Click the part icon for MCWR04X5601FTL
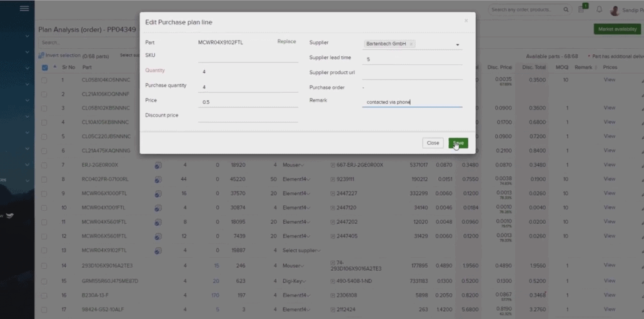 158,222
